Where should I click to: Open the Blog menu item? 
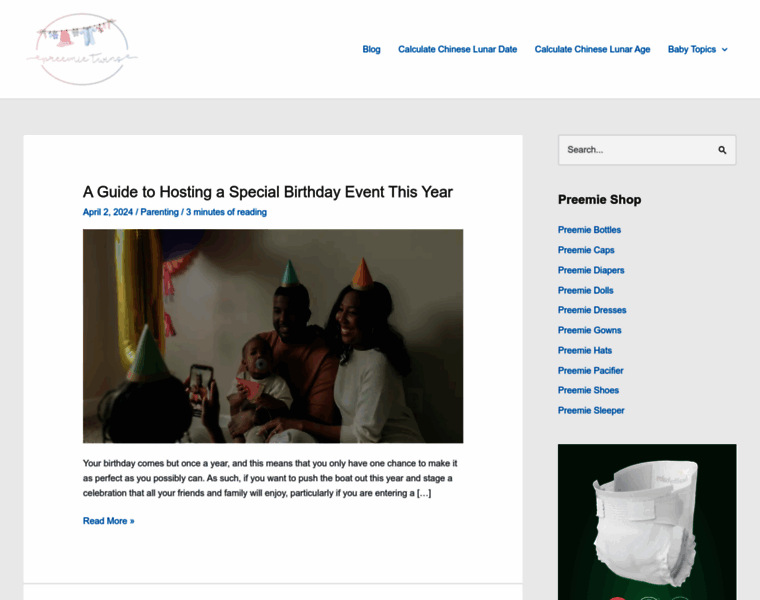click(x=371, y=49)
